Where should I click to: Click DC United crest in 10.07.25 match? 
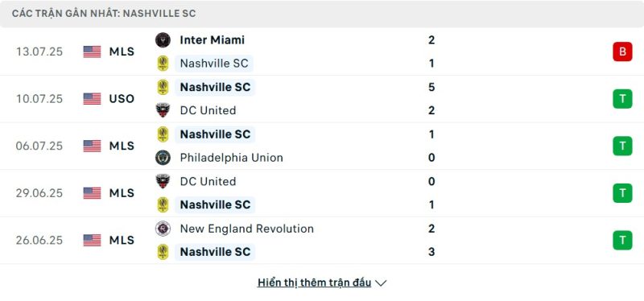tap(163, 110)
